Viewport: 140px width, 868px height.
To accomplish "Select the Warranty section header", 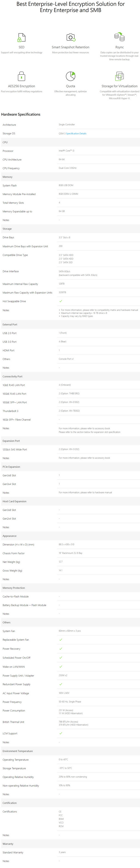I will 70,844.
